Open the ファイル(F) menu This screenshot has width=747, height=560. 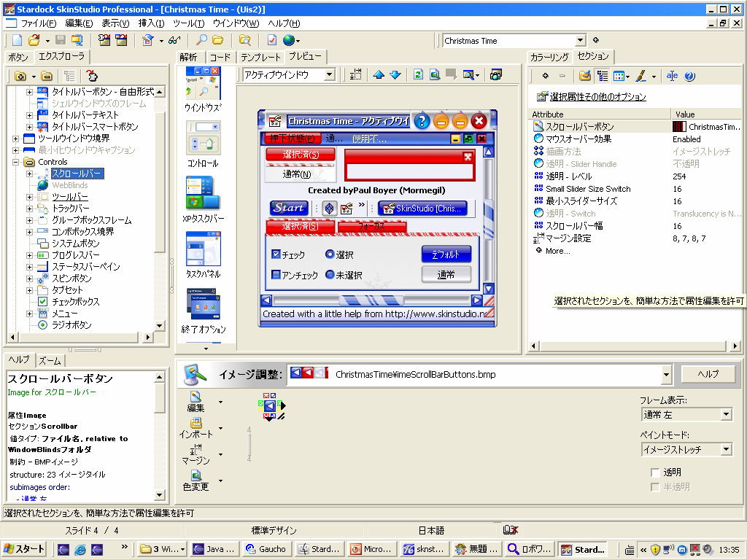(x=38, y=23)
